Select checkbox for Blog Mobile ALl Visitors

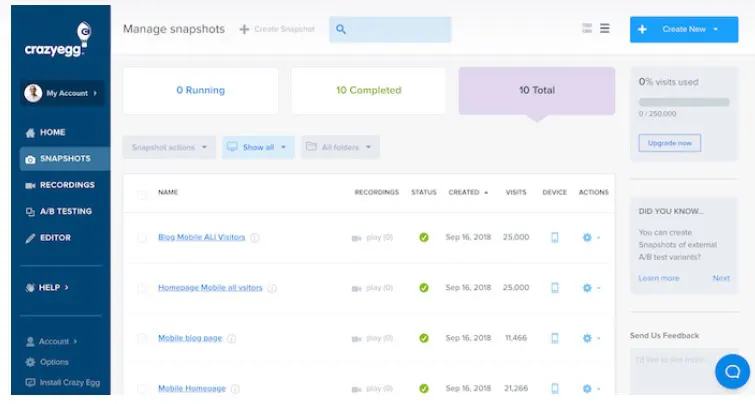[x=142, y=238]
